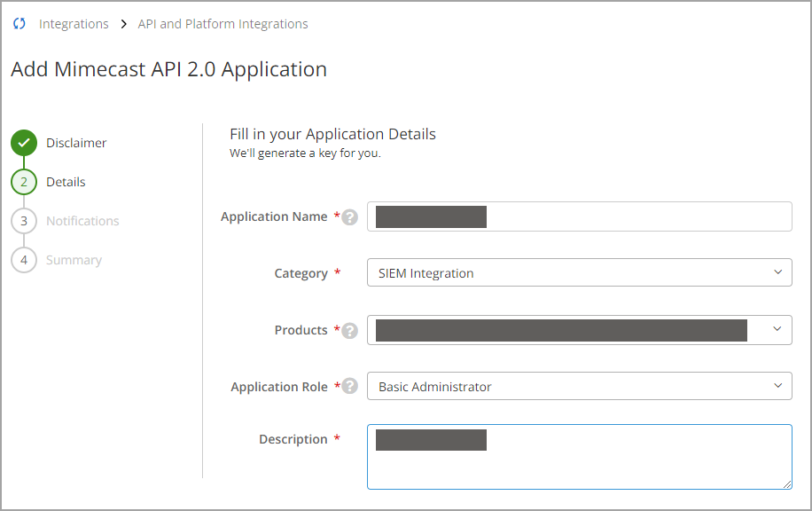Screen dimensions: 812x511
Task: Select step 3 circle for Notifications
Action: pos(24,221)
